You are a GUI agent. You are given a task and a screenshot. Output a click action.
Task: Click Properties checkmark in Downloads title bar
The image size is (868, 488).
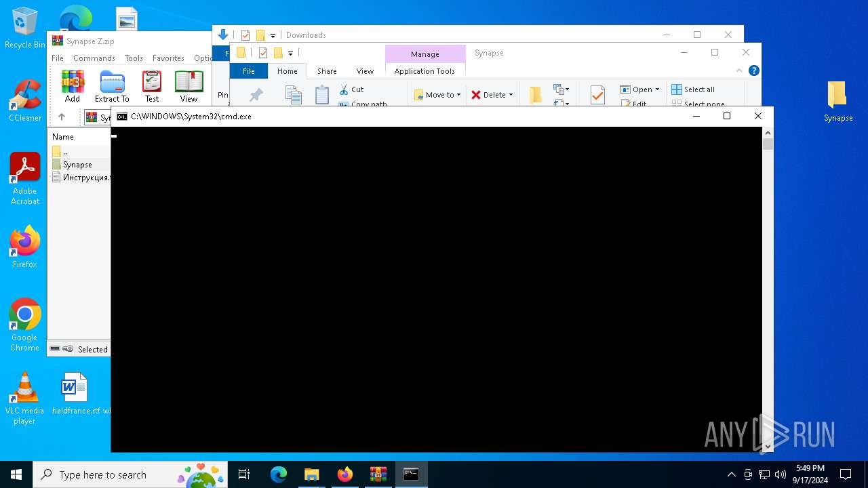click(245, 35)
